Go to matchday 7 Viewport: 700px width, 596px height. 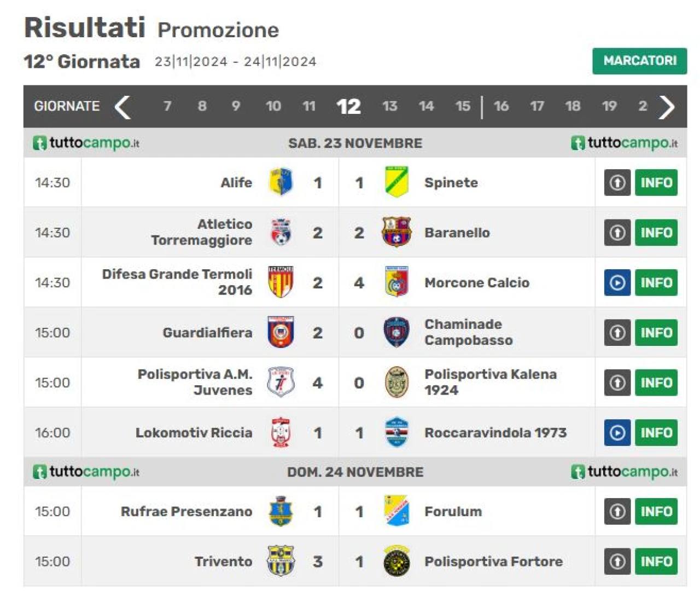pos(167,106)
